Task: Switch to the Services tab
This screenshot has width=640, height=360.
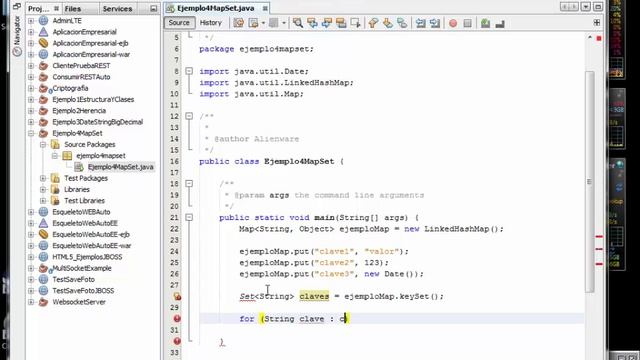Action: pos(117,8)
